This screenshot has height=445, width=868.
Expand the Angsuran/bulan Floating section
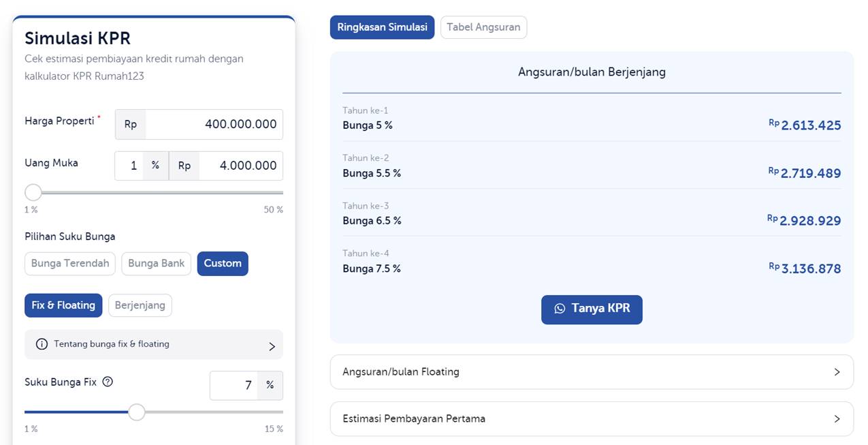point(591,371)
